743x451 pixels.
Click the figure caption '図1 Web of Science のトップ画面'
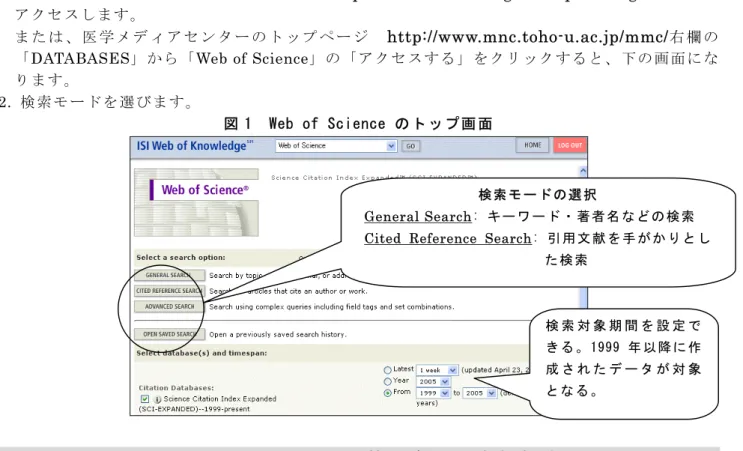point(358,124)
